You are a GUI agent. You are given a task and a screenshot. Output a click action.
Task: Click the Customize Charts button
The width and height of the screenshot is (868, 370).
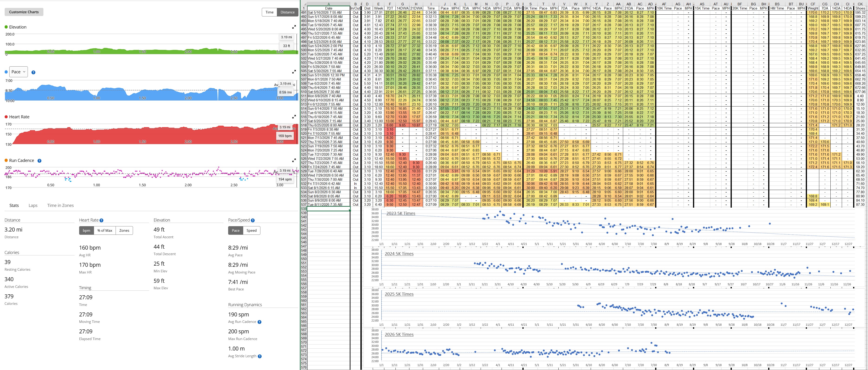[x=24, y=12]
